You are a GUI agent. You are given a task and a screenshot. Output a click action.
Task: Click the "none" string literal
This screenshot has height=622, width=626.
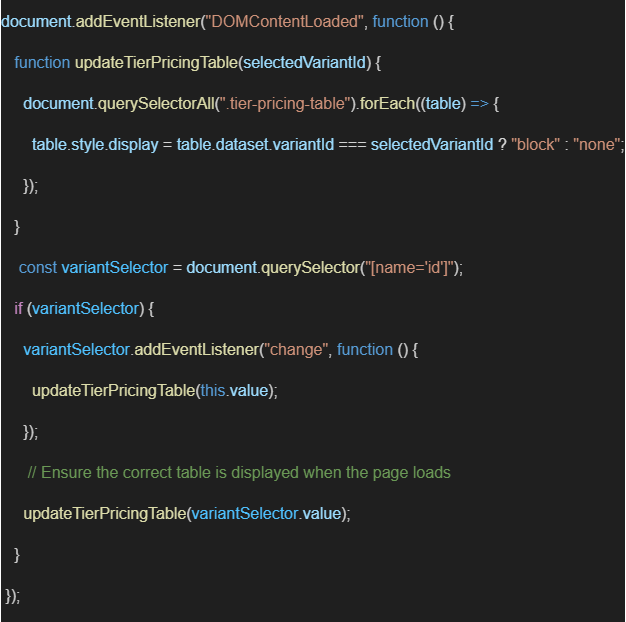(x=598, y=145)
